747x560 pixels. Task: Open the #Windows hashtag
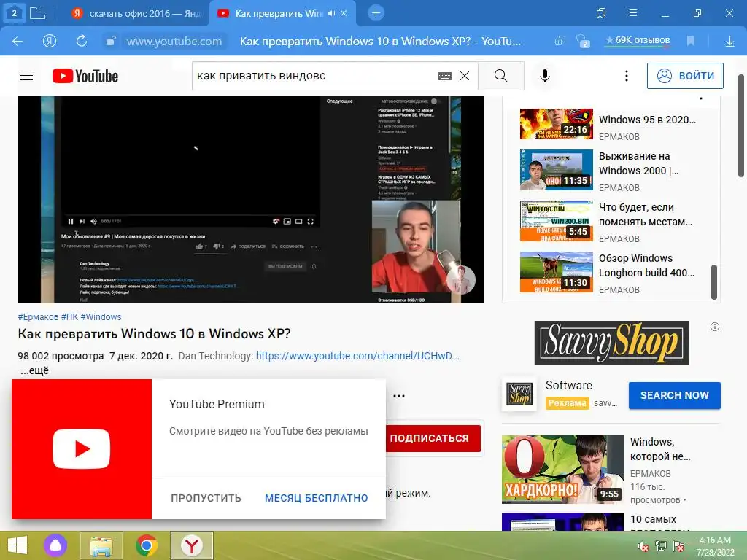click(x=101, y=317)
